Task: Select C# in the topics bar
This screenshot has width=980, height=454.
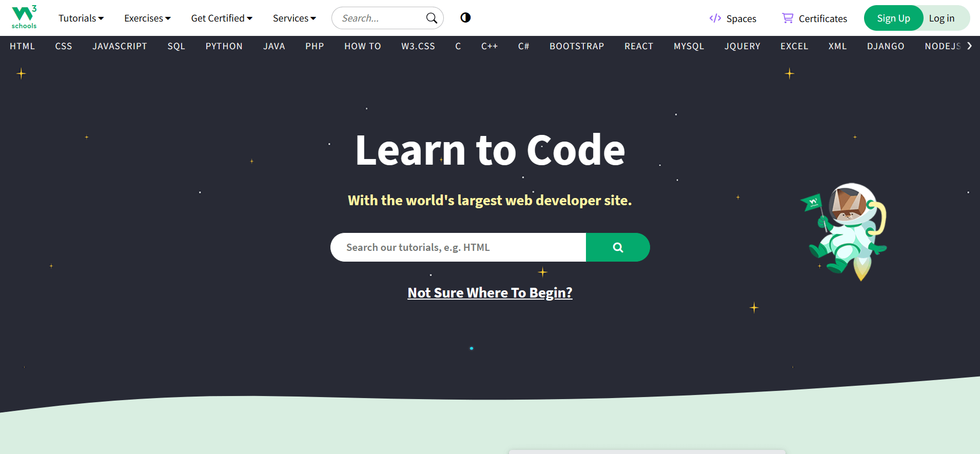Action: (523, 46)
